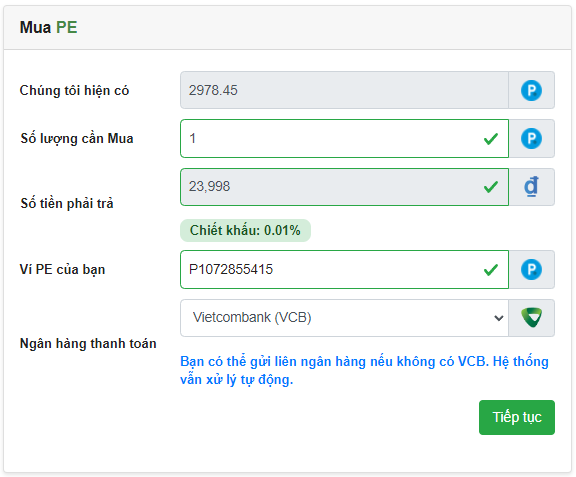Focus the Ví PE của bạn input
The height and width of the screenshot is (477, 576).
click(x=344, y=269)
